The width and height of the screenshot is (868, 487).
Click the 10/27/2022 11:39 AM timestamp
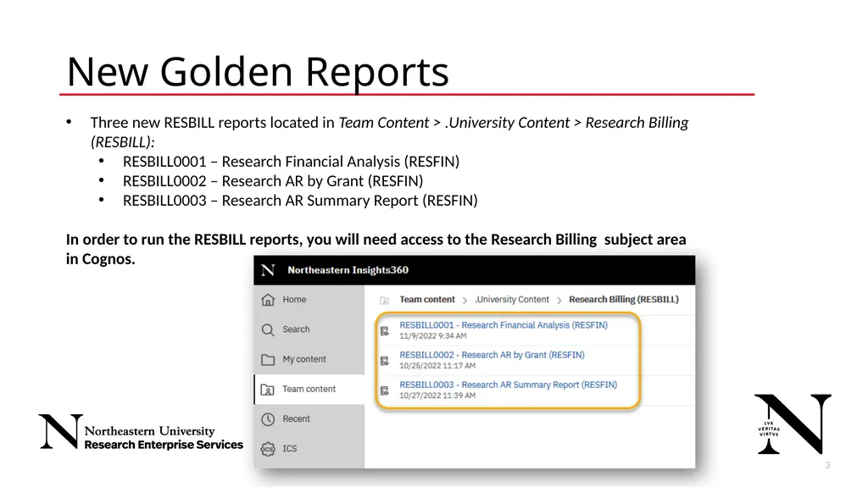(437, 396)
